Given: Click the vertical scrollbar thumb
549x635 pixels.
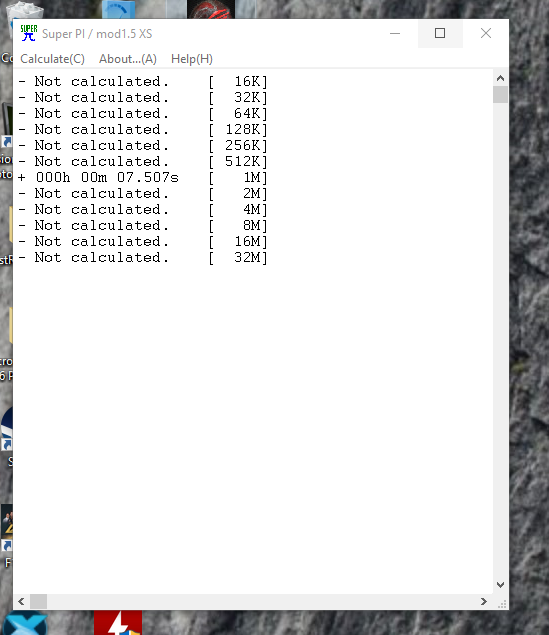Looking at the screenshot, I should coord(500,95).
